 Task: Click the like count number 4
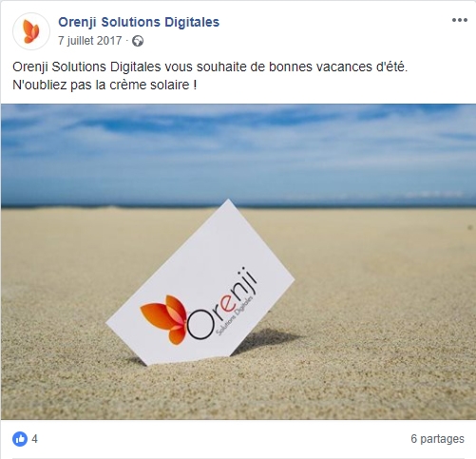tap(34, 439)
